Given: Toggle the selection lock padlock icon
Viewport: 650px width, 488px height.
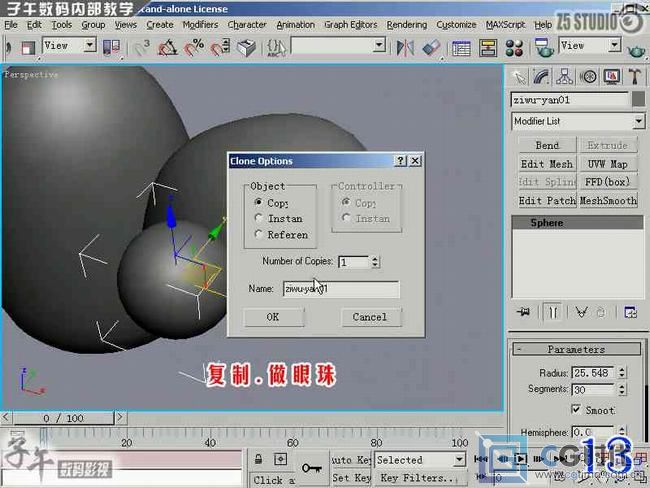Looking at the screenshot, I should tap(258, 459).
